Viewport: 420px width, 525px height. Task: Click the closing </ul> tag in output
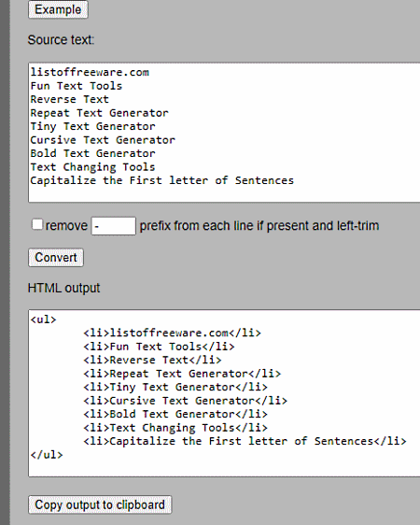[x=47, y=455]
